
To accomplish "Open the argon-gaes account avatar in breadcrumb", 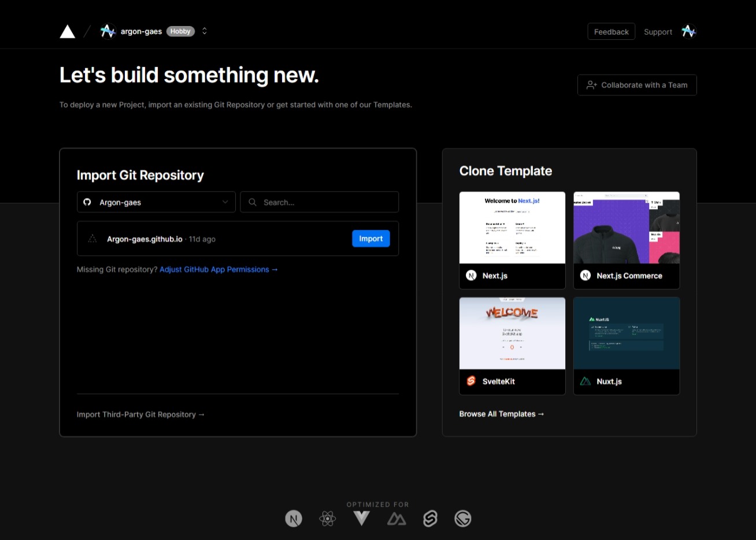I will pos(108,31).
